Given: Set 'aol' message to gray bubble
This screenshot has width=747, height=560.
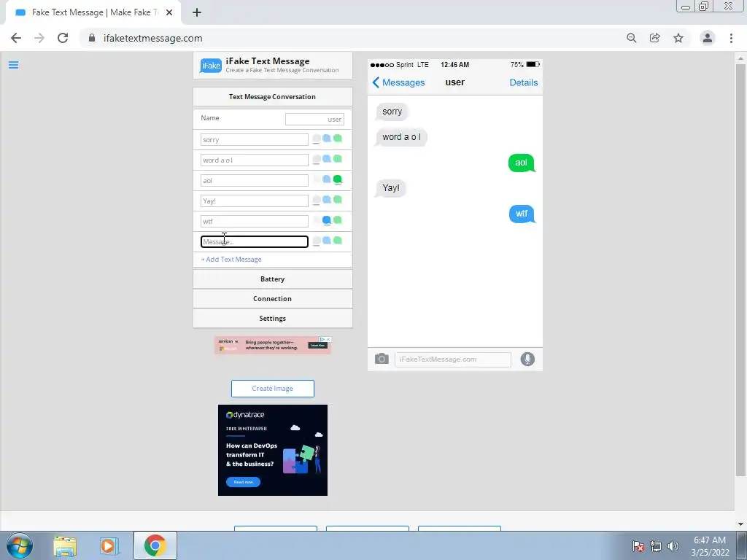Looking at the screenshot, I should pos(317,179).
